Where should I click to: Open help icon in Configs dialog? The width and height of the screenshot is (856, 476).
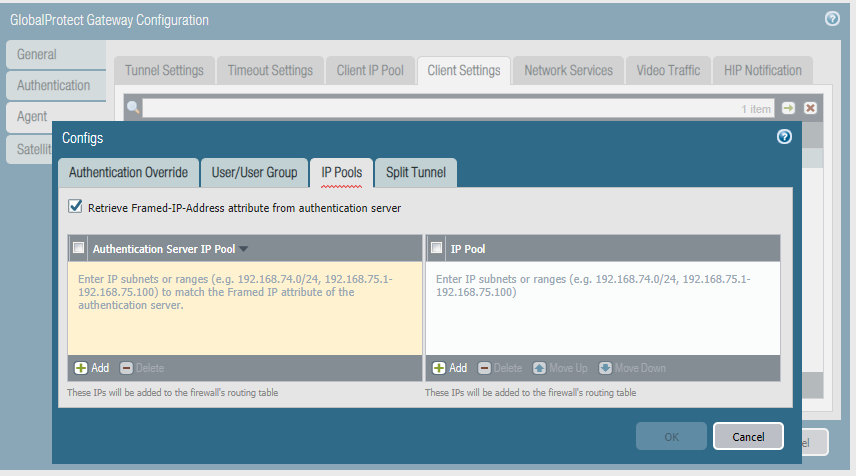(x=784, y=136)
